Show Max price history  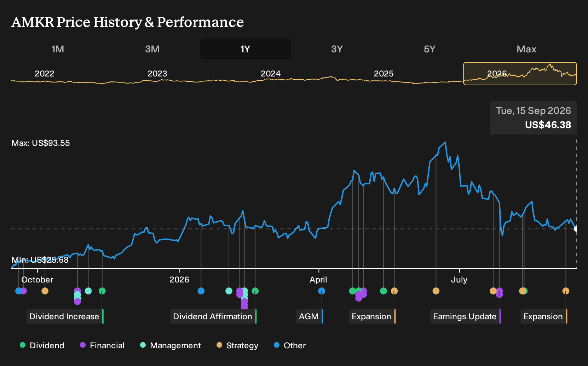coord(526,49)
